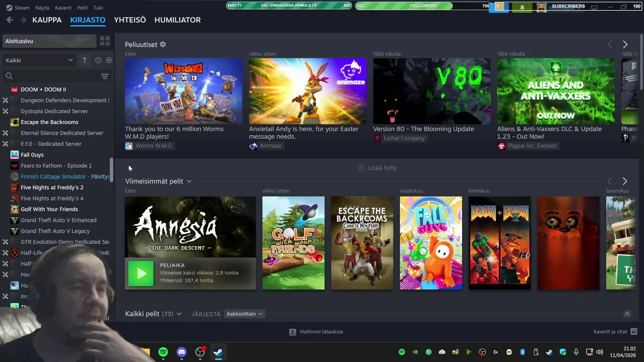Open Plague Inc Aliens & Anti-Vaxxers news

(x=556, y=91)
